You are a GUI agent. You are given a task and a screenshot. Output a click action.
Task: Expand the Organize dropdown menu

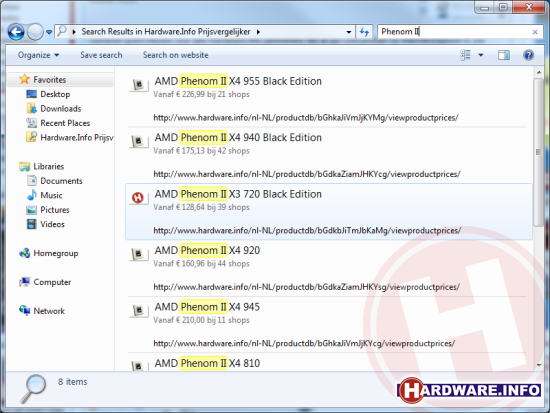[39, 55]
